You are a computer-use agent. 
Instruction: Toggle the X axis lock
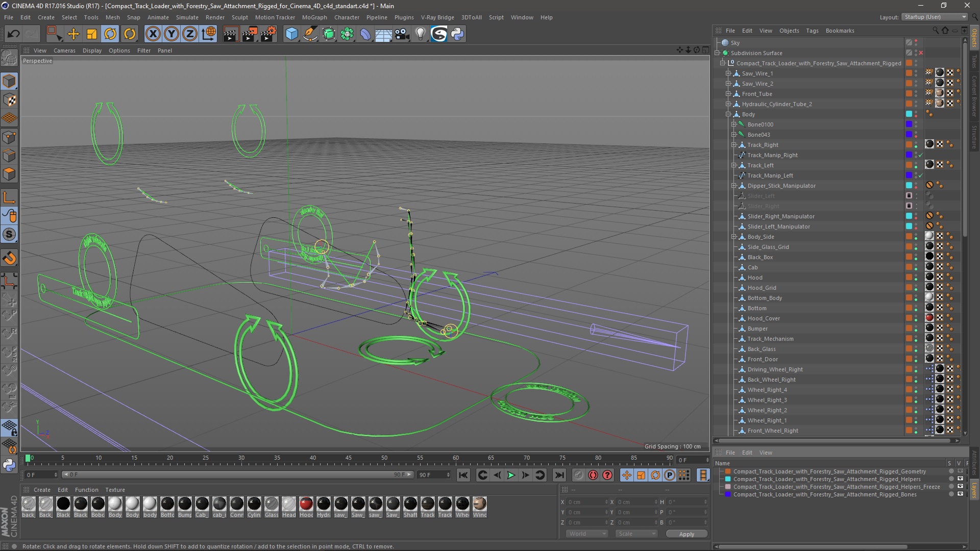153,34
